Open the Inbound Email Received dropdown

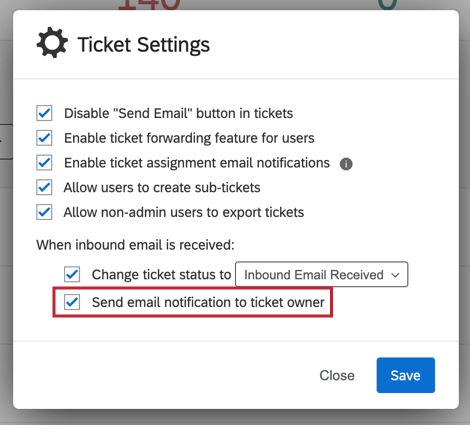[321, 274]
